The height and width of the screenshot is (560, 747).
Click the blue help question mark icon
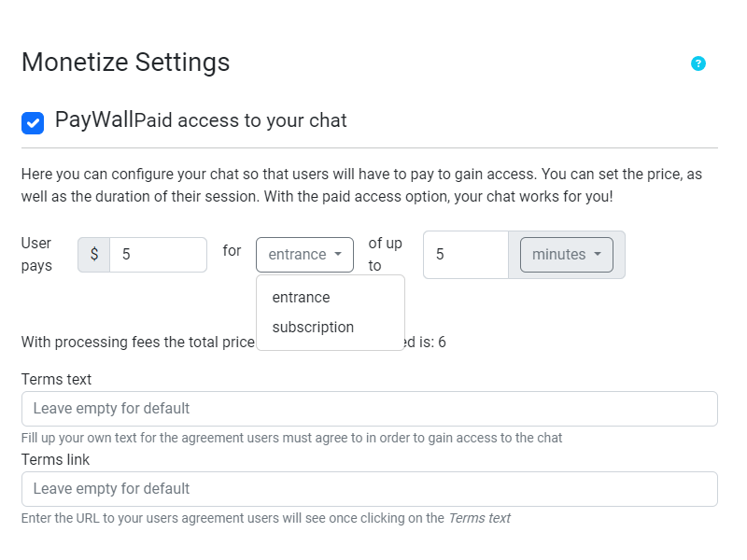click(x=698, y=63)
